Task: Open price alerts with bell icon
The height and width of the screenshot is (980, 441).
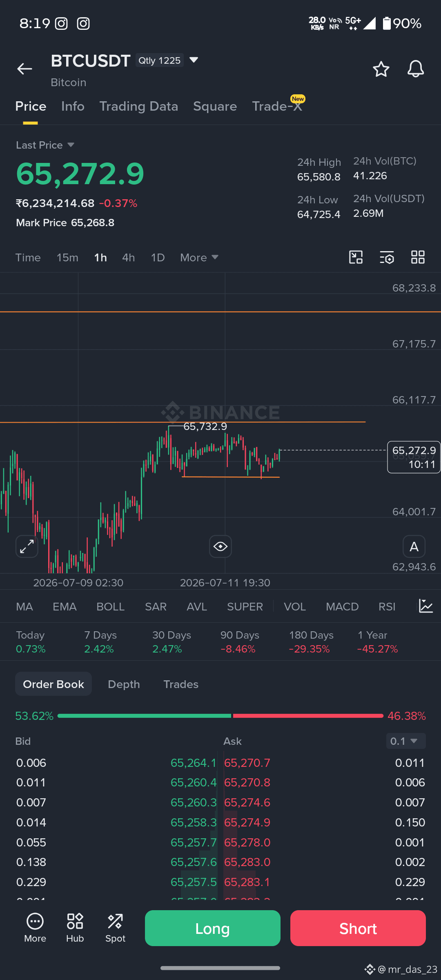Action: [416, 69]
